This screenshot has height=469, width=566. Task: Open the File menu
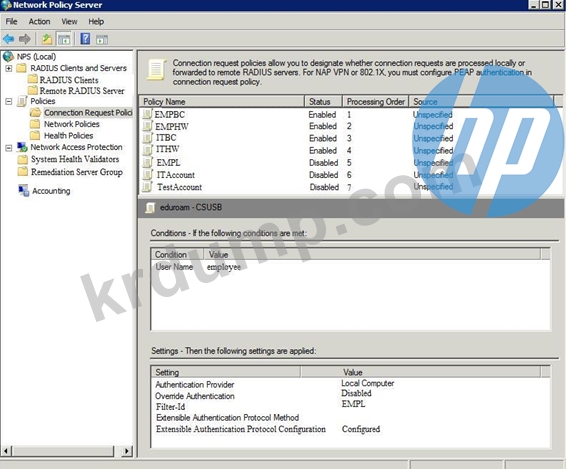coord(11,22)
